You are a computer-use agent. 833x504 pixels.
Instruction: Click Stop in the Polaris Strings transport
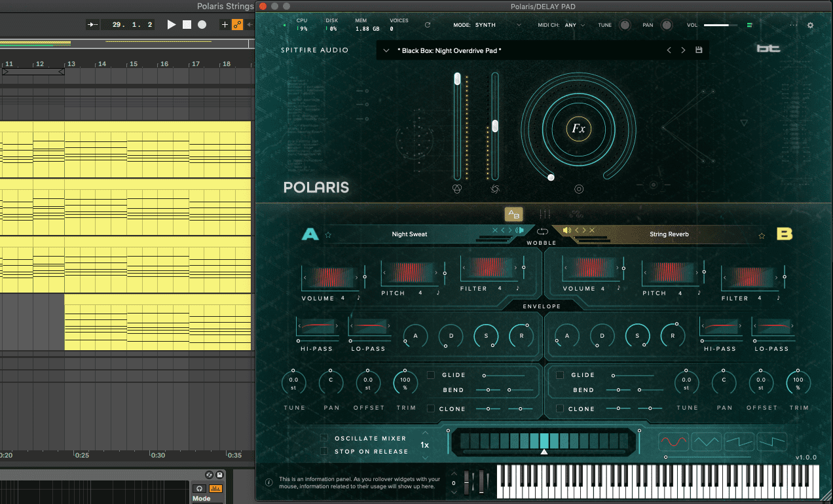[x=187, y=24]
